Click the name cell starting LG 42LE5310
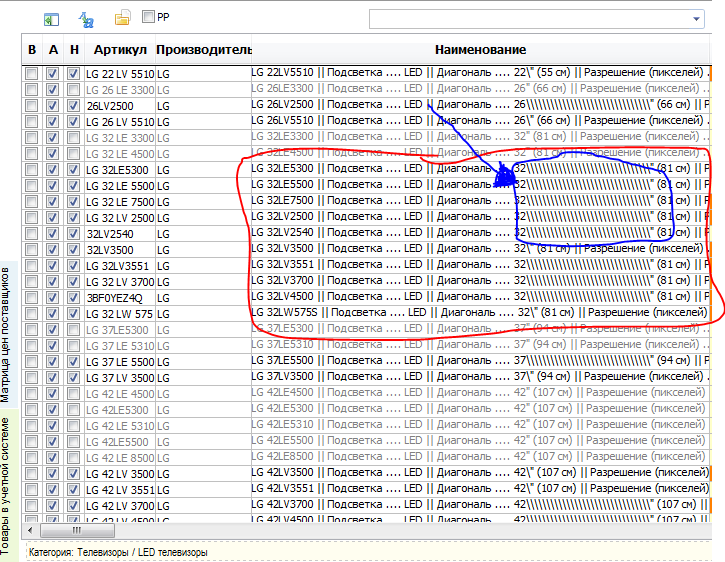Screen dimensions: 725x562 pos(480,425)
